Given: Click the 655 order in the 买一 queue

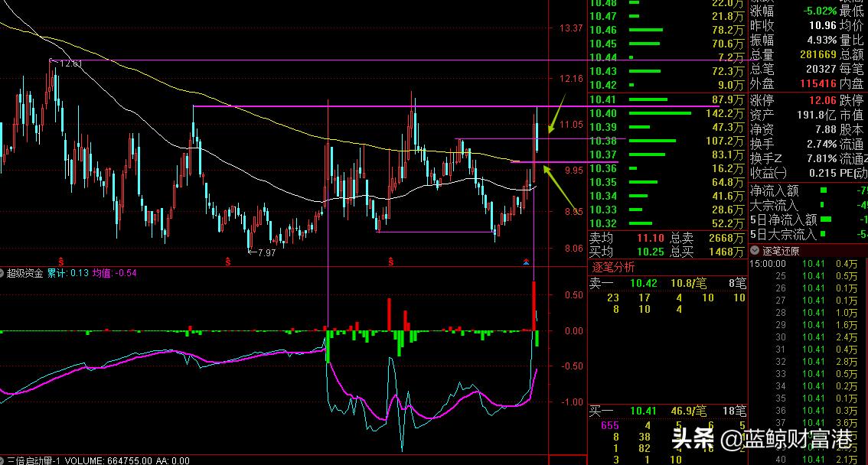Looking at the screenshot, I should pos(610,425).
